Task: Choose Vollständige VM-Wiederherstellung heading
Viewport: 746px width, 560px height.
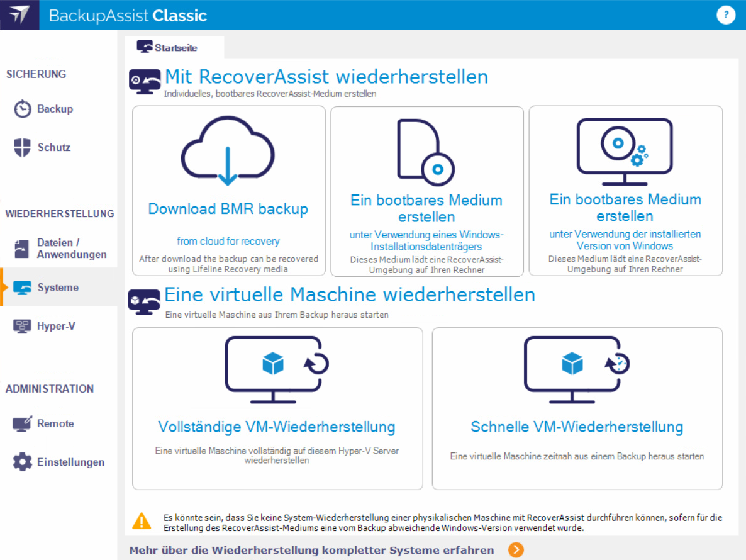Action: (x=277, y=427)
